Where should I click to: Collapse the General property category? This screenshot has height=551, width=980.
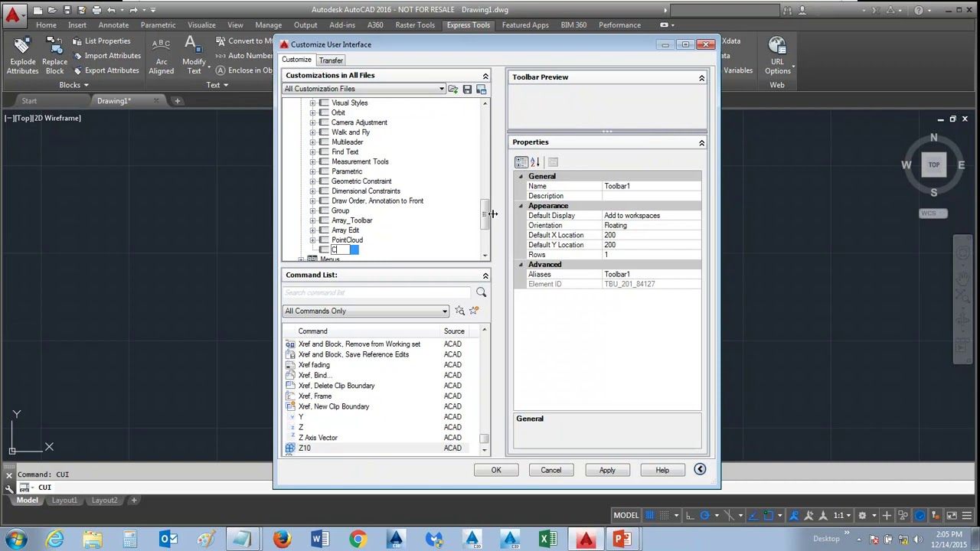(521, 176)
